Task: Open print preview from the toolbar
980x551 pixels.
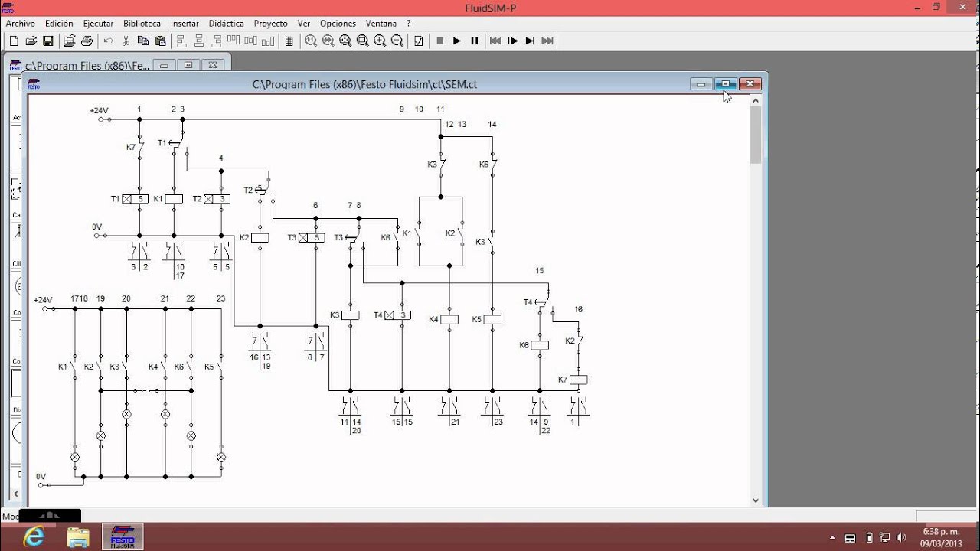Action: [x=69, y=41]
